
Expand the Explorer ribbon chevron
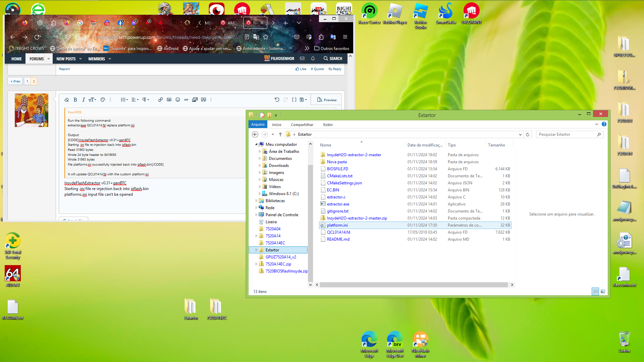tap(597, 124)
